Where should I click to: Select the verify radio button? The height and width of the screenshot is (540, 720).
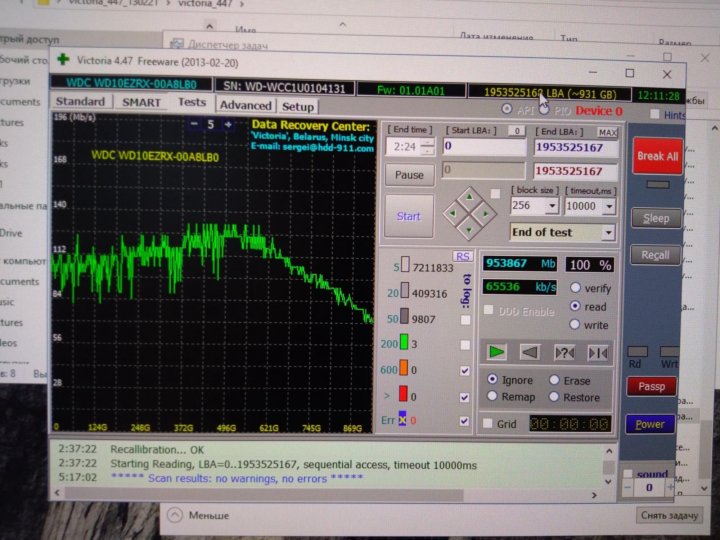(x=575, y=288)
